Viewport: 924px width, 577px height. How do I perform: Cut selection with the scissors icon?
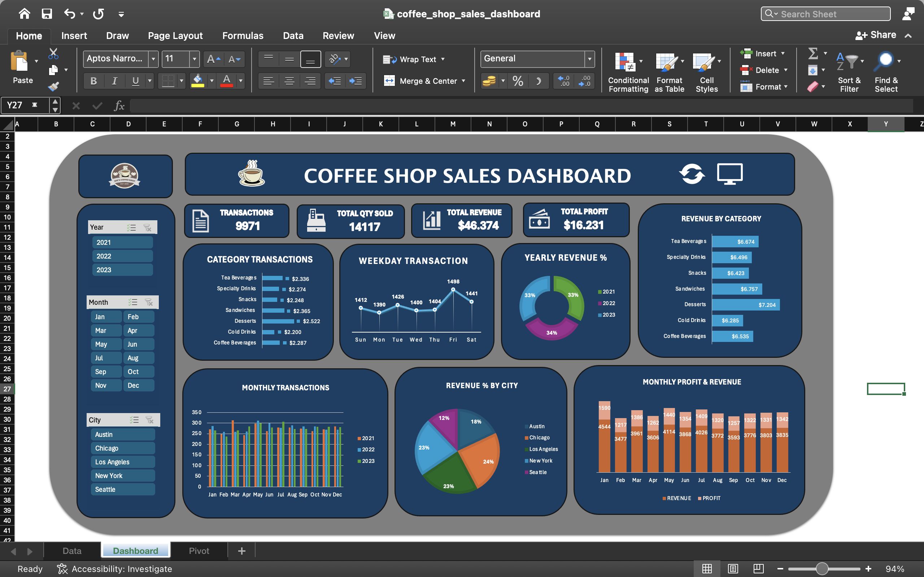click(53, 53)
